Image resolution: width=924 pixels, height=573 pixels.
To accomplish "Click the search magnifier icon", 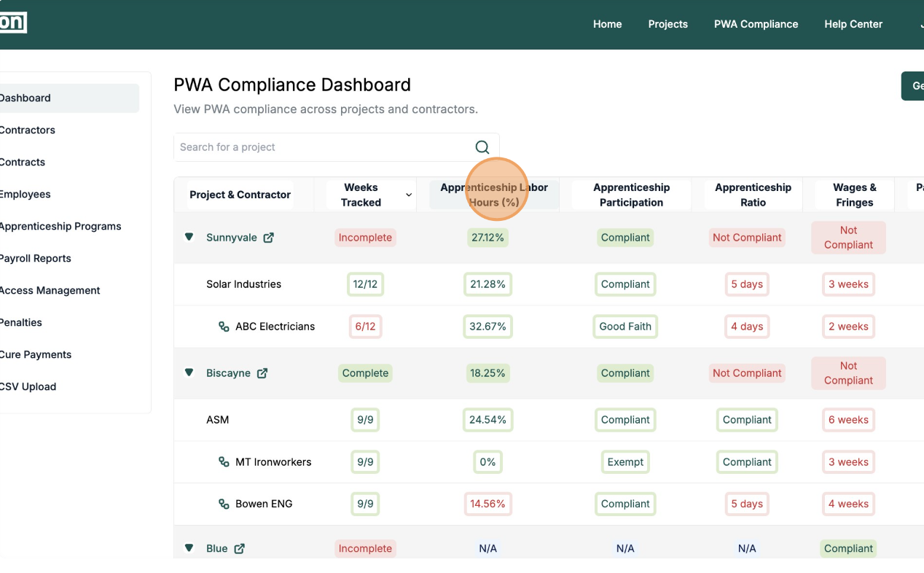I will coord(482,147).
